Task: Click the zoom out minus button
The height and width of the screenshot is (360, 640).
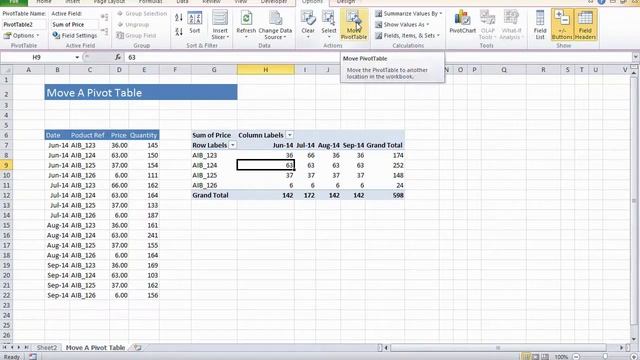Action: (x=576, y=357)
